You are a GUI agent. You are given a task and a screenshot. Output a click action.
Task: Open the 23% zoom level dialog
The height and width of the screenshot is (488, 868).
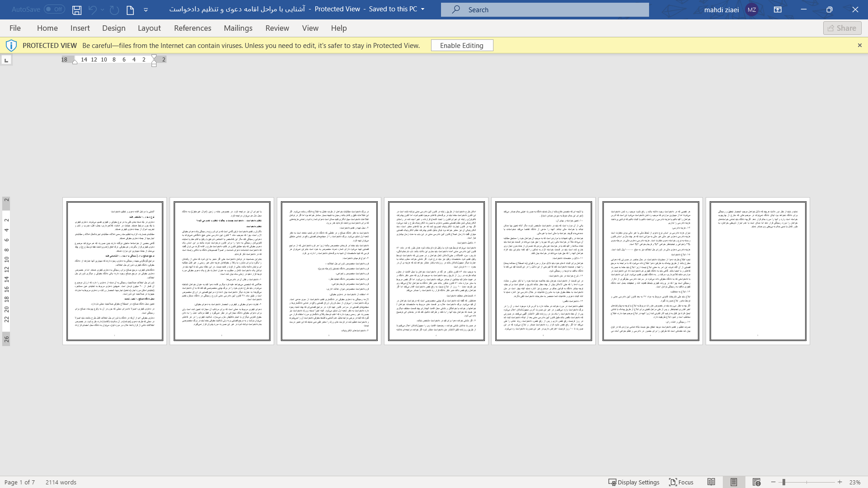854,482
